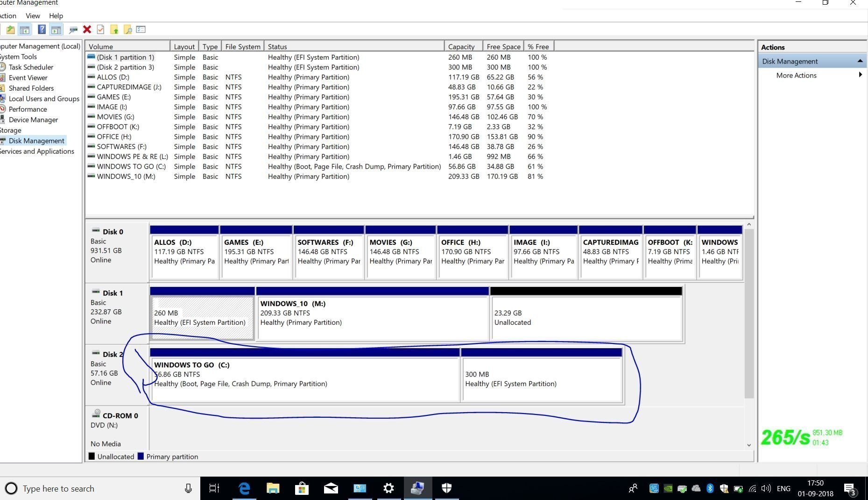Click the Cortana microphone icon
This screenshot has height=500, width=868.
[188, 488]
